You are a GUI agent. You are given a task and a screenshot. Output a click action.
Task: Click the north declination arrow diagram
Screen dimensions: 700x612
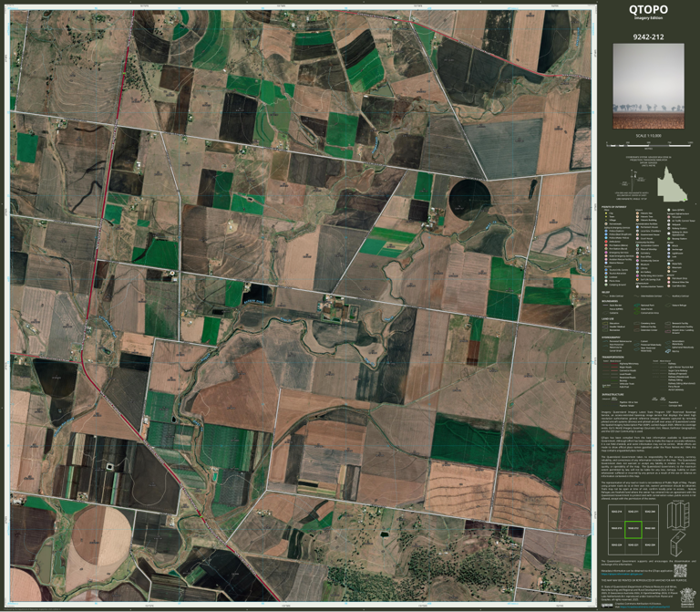coord(633,181)
